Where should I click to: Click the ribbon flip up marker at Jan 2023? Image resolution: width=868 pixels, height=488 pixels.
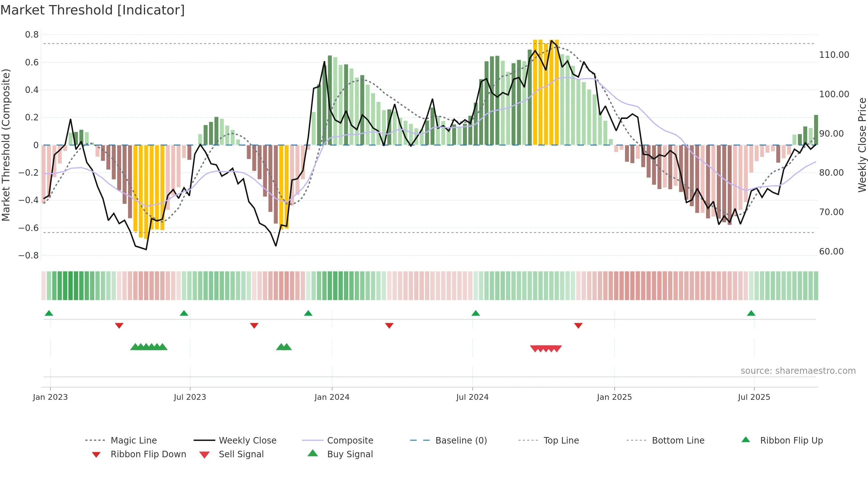pos(49,313)
